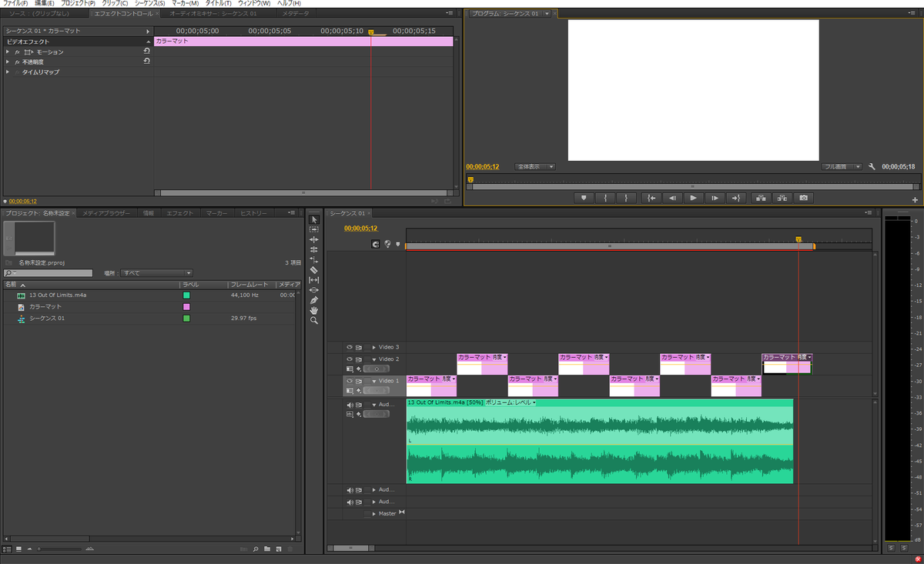Select the Rate Stretch tool
Screen dimensions: 924x564
tap(314, 260)
